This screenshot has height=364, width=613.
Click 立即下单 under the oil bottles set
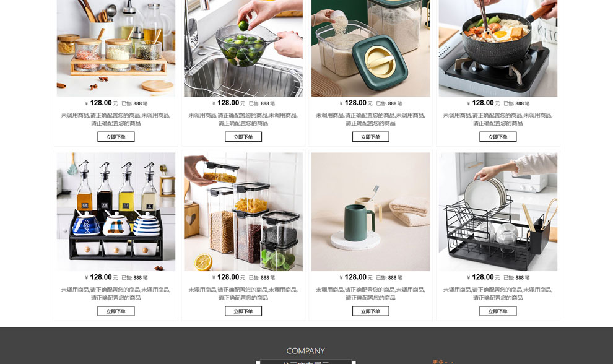pyautogui.click(x=116, y=311)
